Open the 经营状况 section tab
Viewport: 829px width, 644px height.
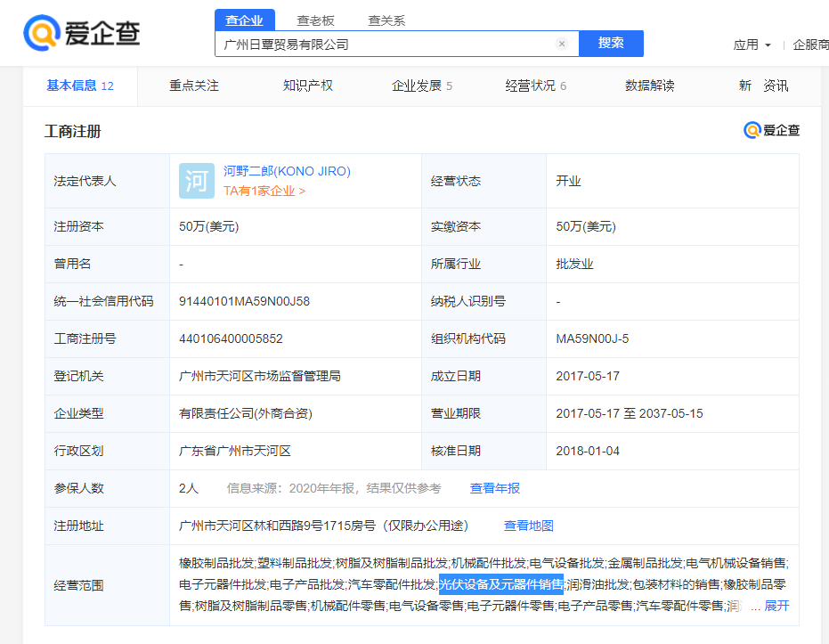[535, 86]
